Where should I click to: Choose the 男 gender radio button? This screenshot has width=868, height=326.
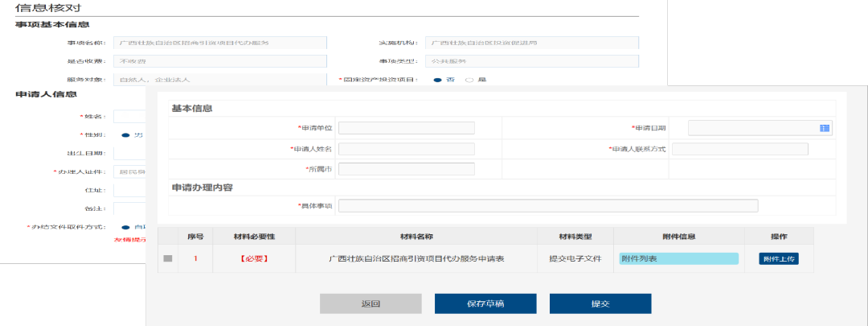point(125,135)
